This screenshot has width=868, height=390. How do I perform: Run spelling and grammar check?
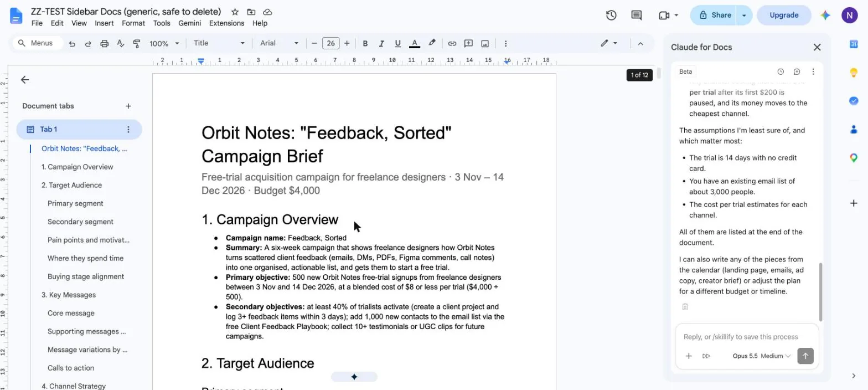(120, 43)
